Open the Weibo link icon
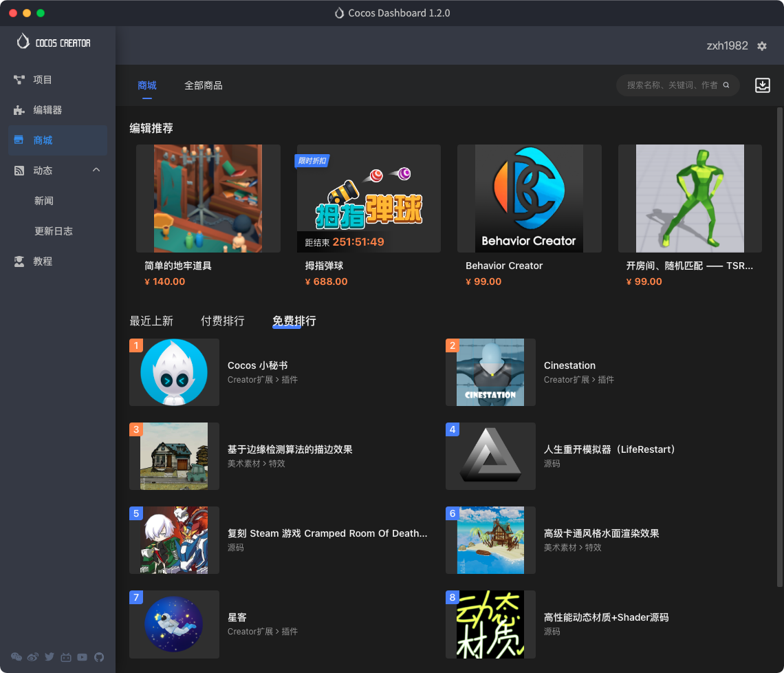This screenshot has height=673, width=784. [x=33, y=657]
